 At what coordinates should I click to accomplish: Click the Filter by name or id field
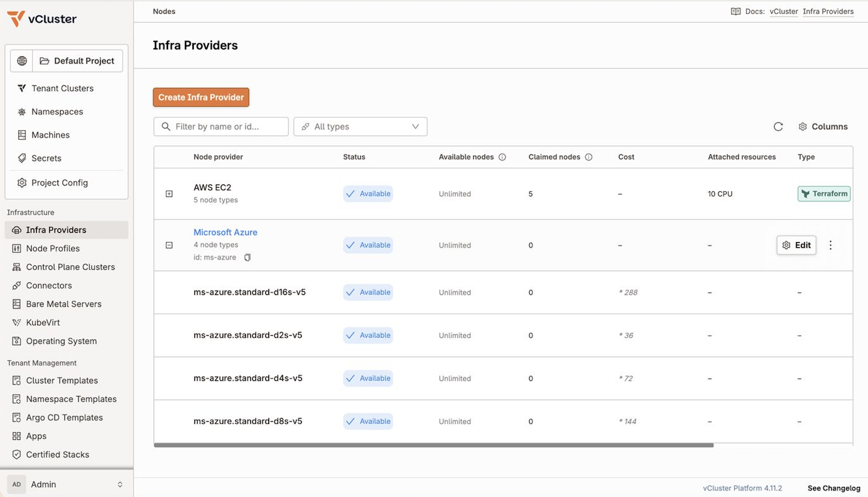tap(221, 127)
